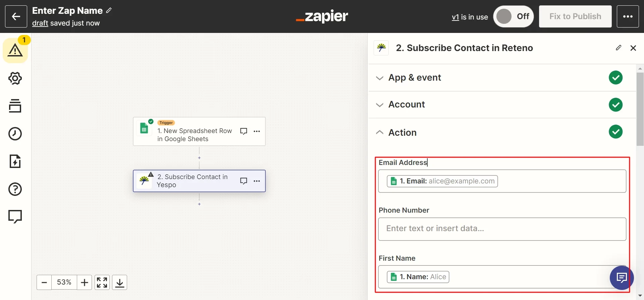644x300 pixels.
Task: Click the Phone Number field
Action: tap(502, 229)
